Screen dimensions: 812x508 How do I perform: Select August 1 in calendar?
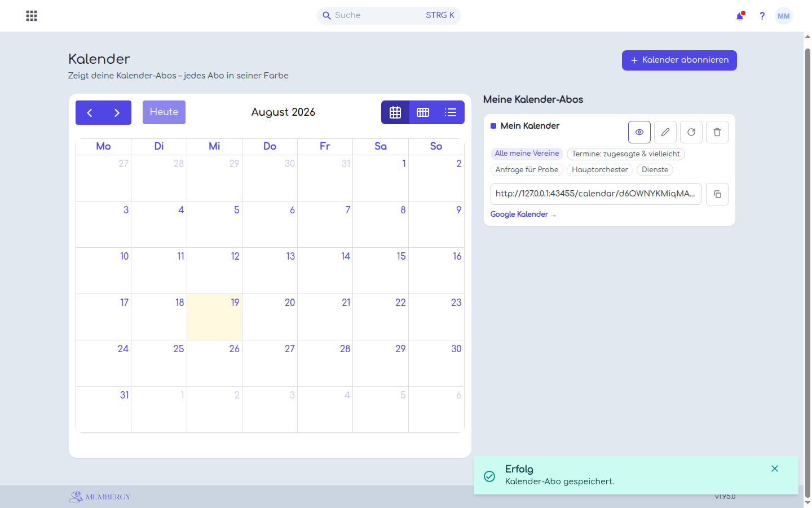[x=381, y=178]
